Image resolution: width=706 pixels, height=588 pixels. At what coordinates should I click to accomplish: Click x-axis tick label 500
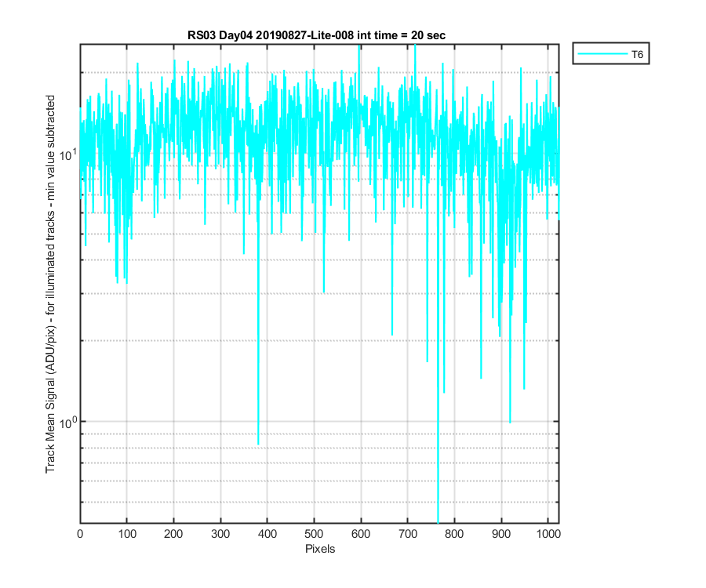point(314,534)
